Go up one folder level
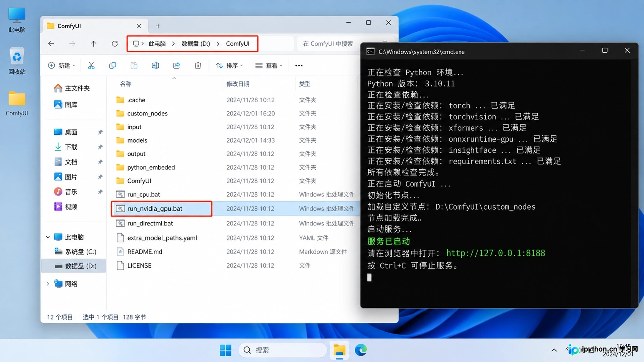 tap(94, 44)
